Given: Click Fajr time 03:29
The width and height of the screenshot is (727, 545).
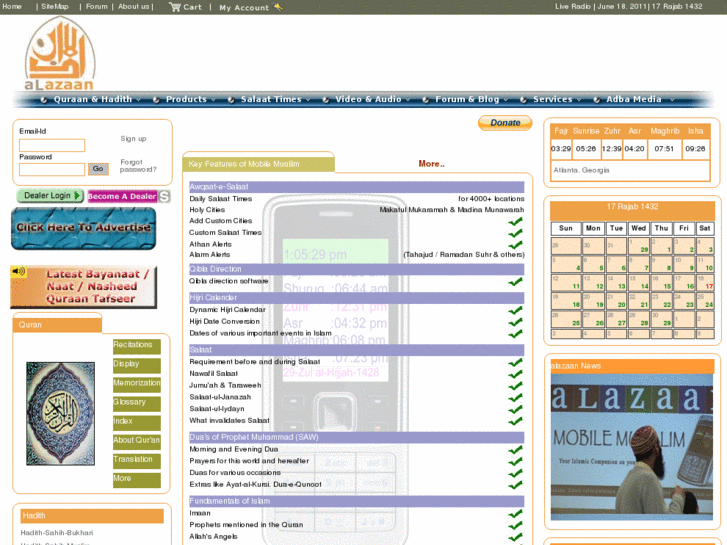Looking at the screenshot, I should 561,149.
